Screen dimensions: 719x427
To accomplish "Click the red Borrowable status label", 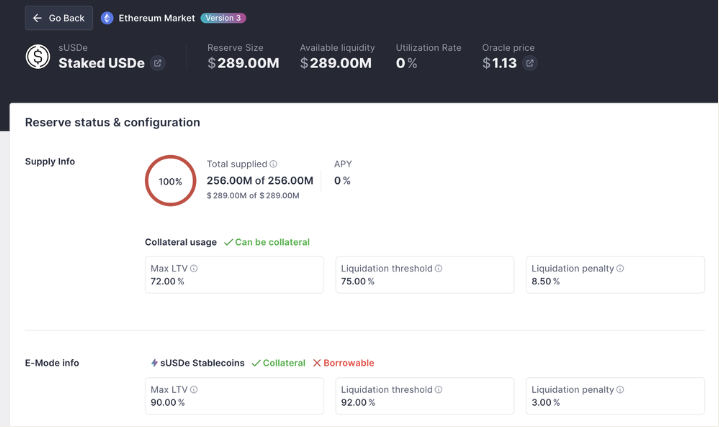I will (x=343, y=363).
